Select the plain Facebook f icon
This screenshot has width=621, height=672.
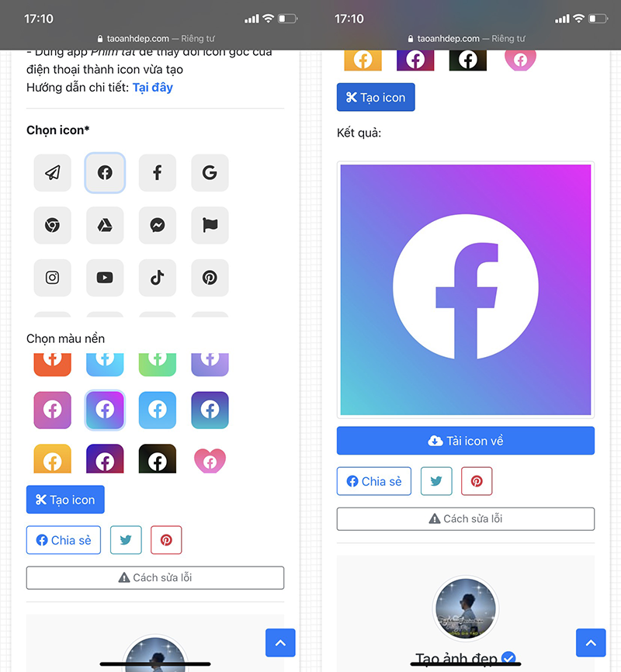[158, 173]
